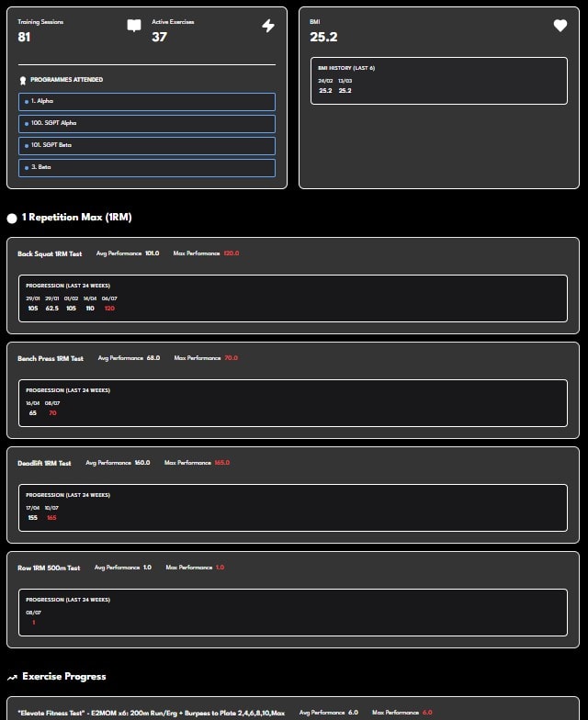Screen dimensions: 588x720
Task: Open the 1. Alpha programme row
Action: click(x=147, y=101)
